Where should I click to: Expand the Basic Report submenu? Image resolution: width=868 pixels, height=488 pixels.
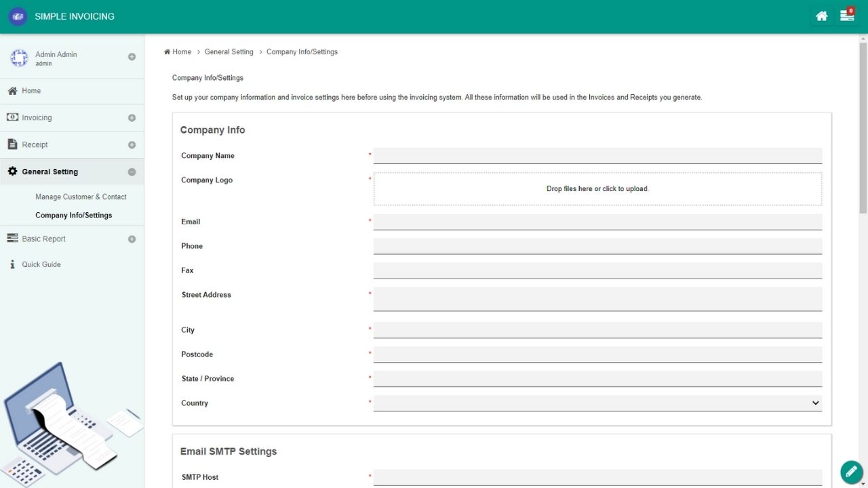[132, 239]
